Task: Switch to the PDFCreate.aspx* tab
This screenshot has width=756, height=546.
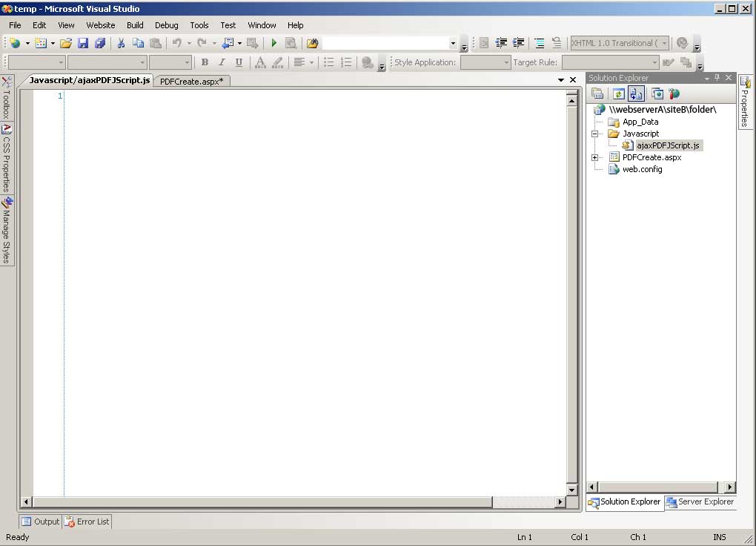Action: click(x=191, y=82)
